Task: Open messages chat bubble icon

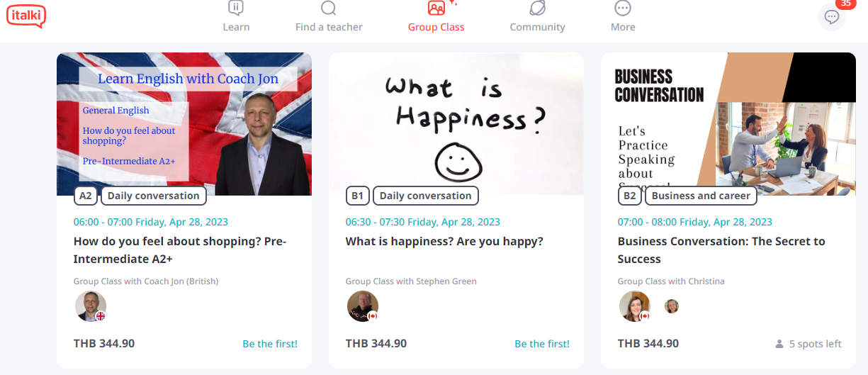Action: 832,16
